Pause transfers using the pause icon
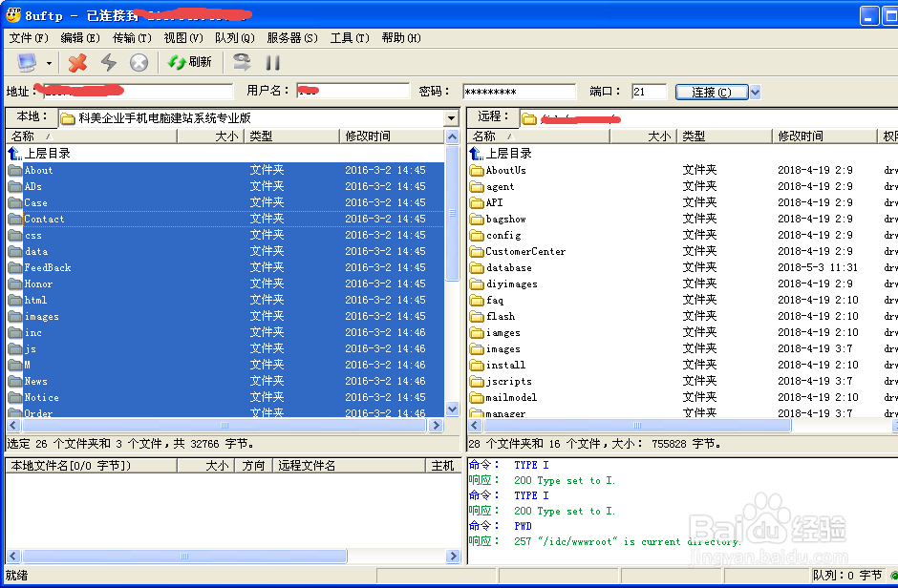This screenshot has width=898, height=588. coord(273,63)
